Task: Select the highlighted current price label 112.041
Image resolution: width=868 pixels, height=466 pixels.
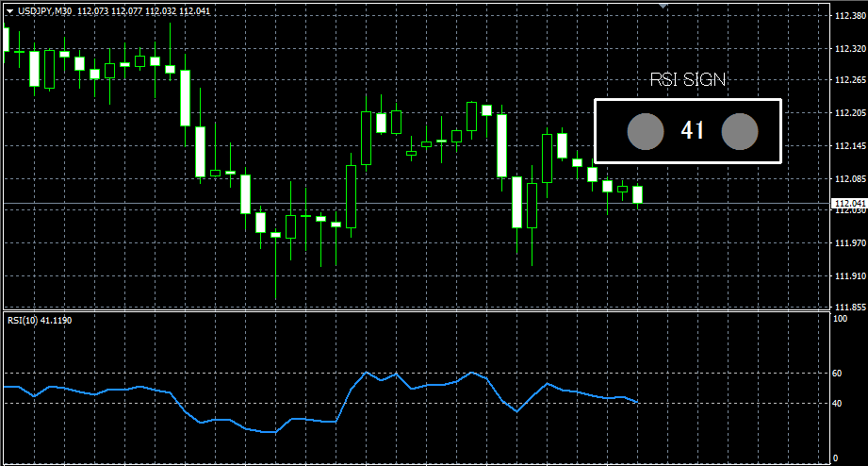Action: [x=849, y=203]
